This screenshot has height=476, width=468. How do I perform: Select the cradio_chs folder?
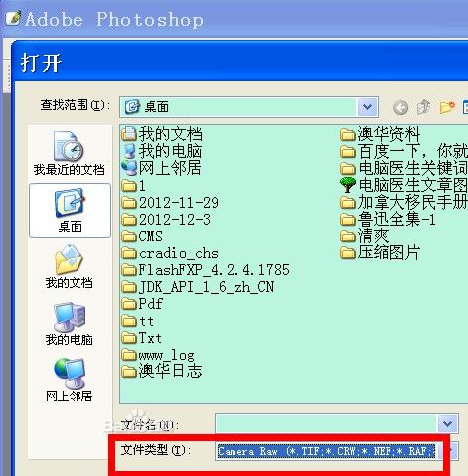pos(170,253)
